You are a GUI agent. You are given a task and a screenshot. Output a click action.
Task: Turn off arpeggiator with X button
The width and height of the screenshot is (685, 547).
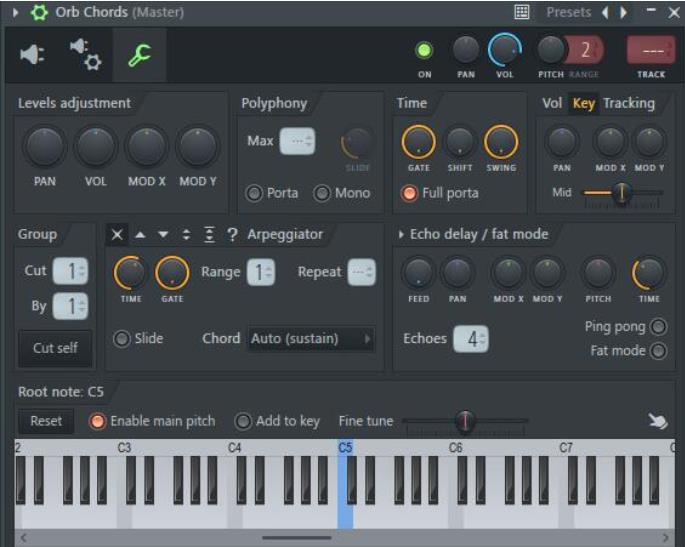(117, 235)
